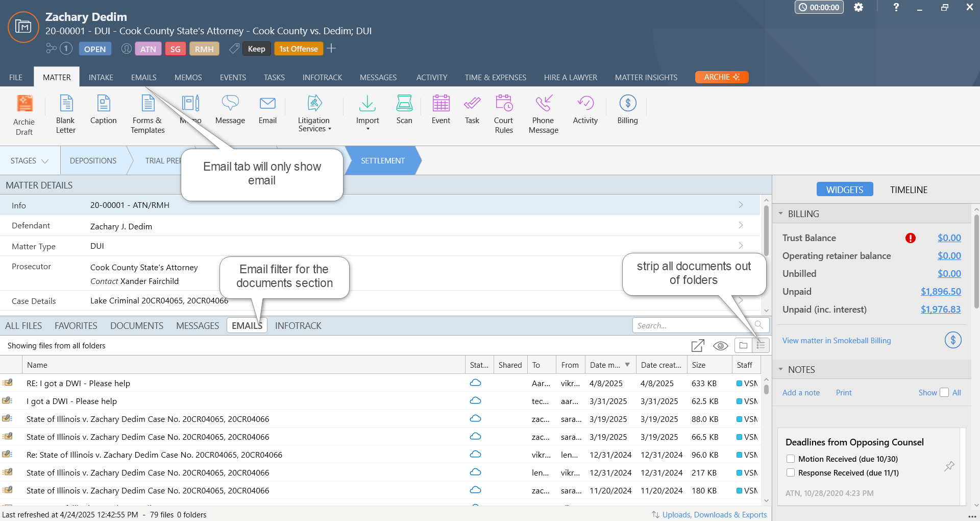Open the TIME & EXPENSES tab
The width and height of the screenshot is (980, 521).
(x=496, y=77)
